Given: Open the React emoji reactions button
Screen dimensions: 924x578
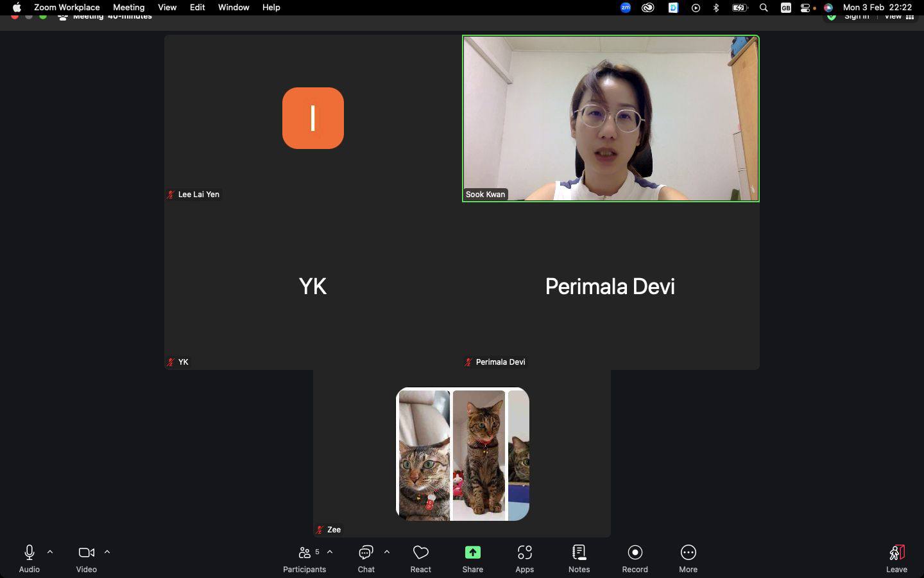Looking at the screenshot, I should tap(420, 558).
